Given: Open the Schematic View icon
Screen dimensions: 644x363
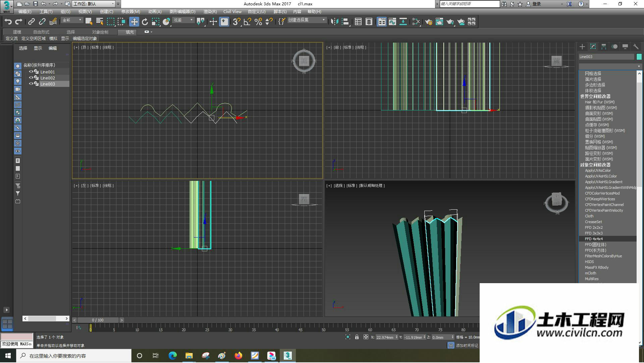Looking at the screenshot, I should pyautogui.click(x=403, y=22).
